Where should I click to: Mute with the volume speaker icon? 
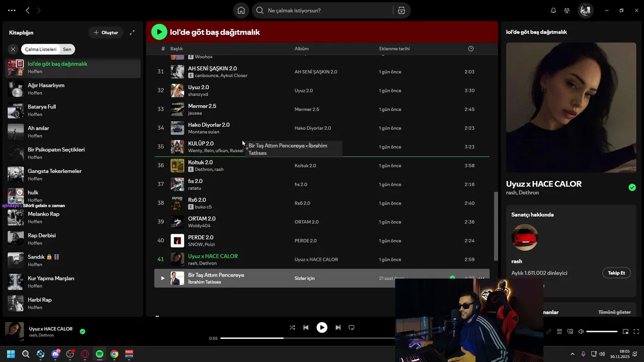[581, 332]
